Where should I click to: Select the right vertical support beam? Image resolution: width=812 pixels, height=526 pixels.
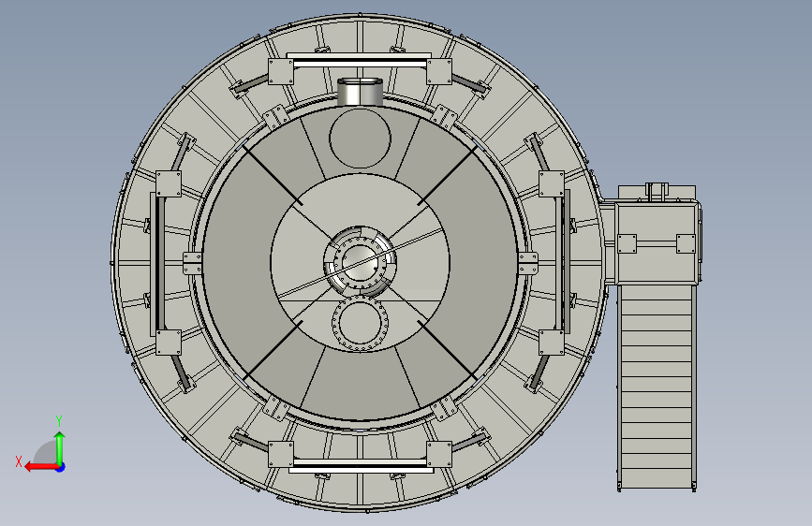(x=563, y=260)
